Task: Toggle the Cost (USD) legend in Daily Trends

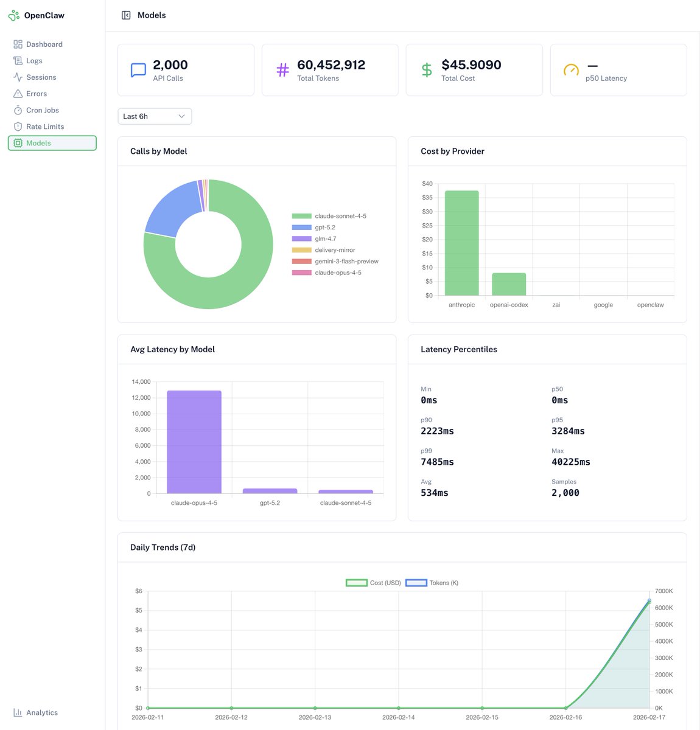Action: pos(373,582)
